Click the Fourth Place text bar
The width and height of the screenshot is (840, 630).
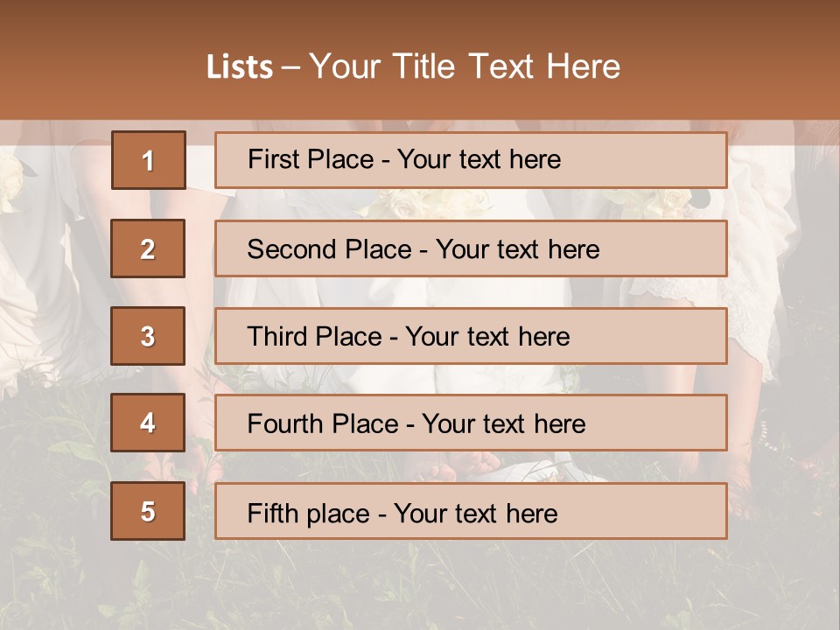click(471, 423)
